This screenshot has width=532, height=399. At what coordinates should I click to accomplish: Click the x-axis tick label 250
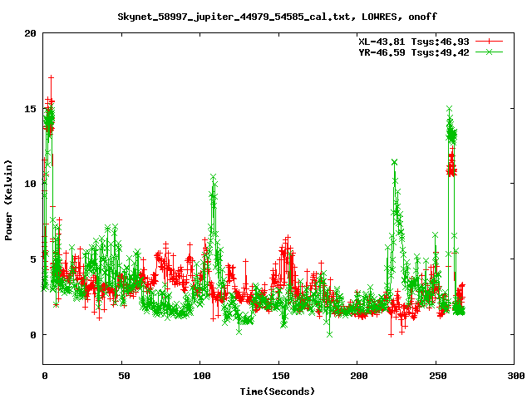coord(438,376)
